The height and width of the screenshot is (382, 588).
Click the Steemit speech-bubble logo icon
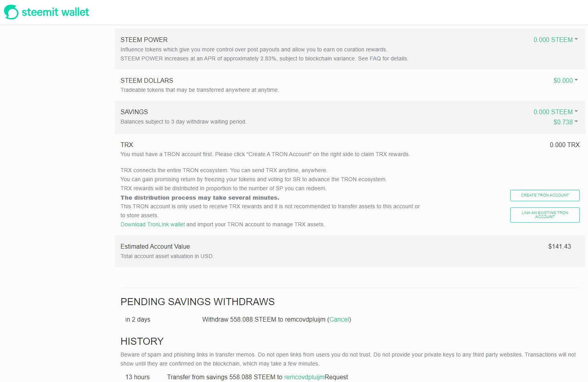(x=11, y=12)
